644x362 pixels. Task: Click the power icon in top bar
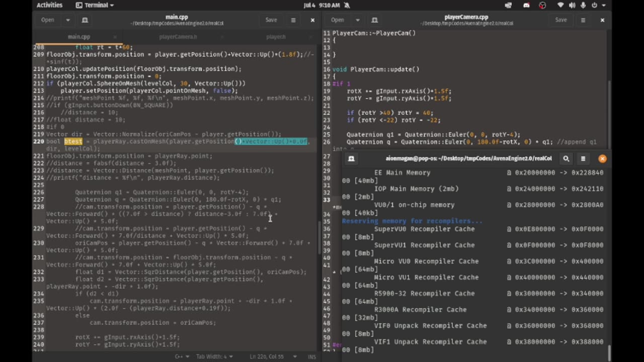click(594, 5)
